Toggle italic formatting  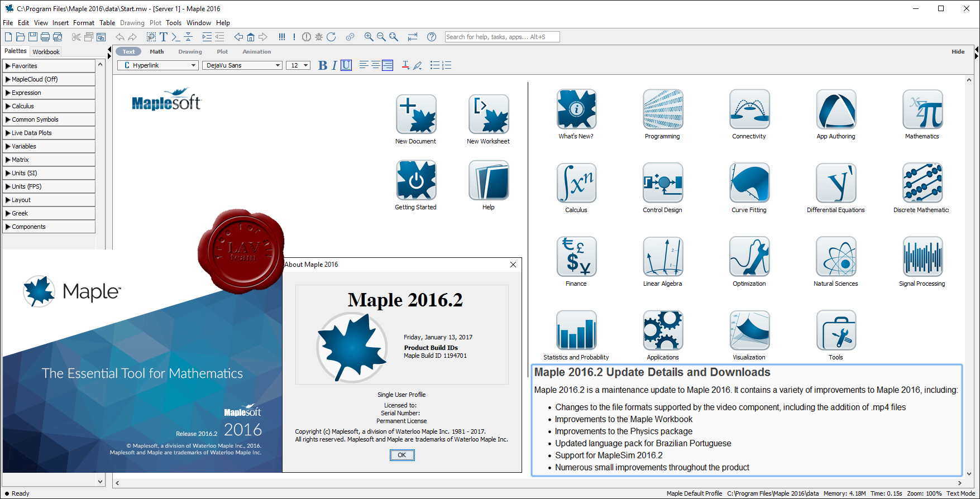(x=334, y=65)
